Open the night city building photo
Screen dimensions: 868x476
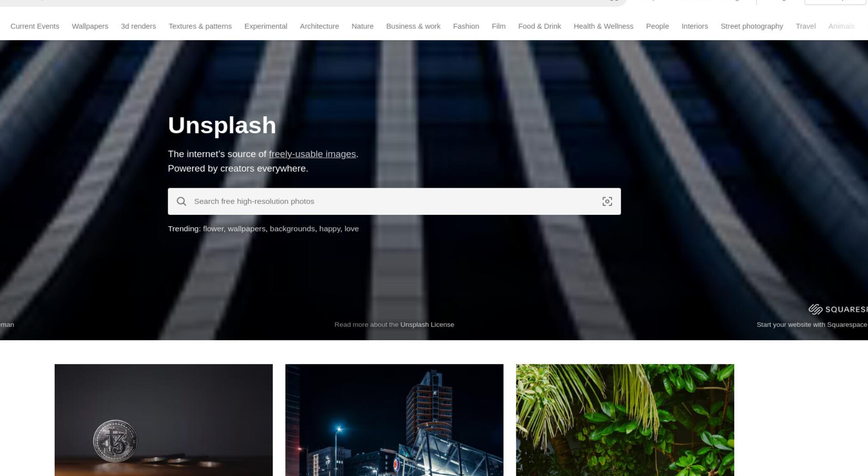coord(394,420)
